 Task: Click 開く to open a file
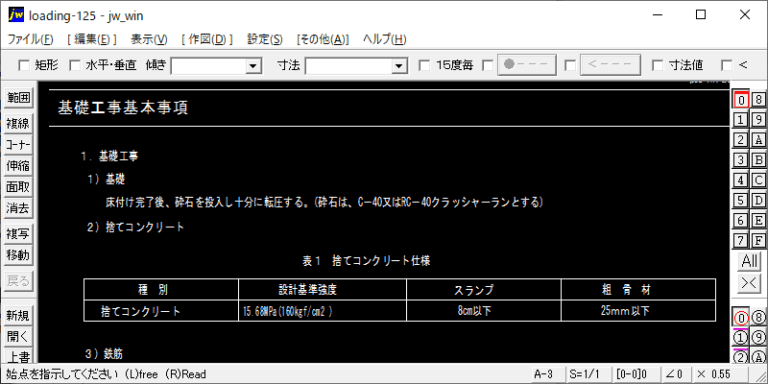[18, 337]
